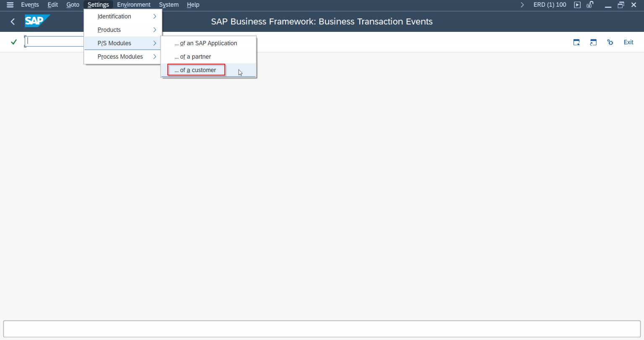Expand the chevron left of ERD (1) 100
Viewport: 644px width, 340px height.
pyautogui.click(x=522, y=5)
